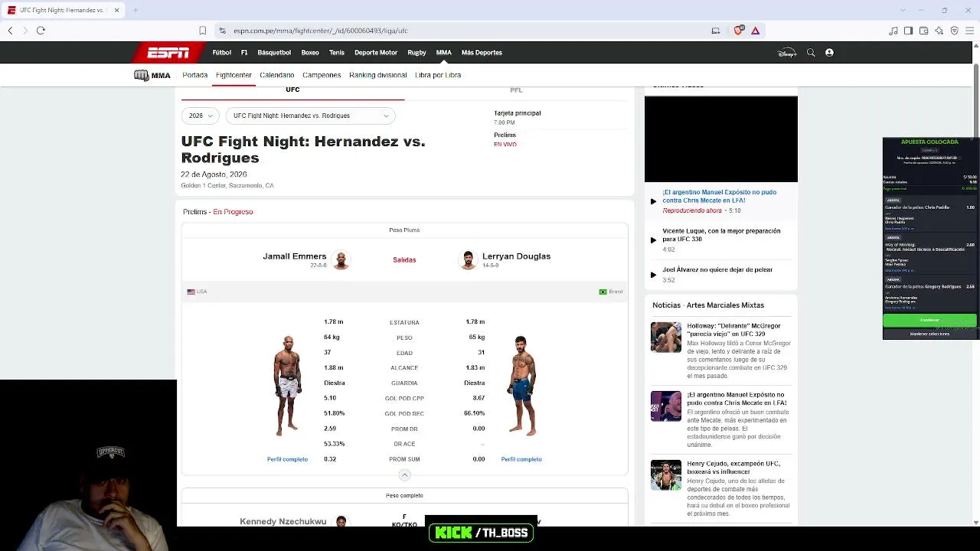Screen dimensions: 980x551
Task: Click the ESPN logo
Action: (x=168, y=53)
